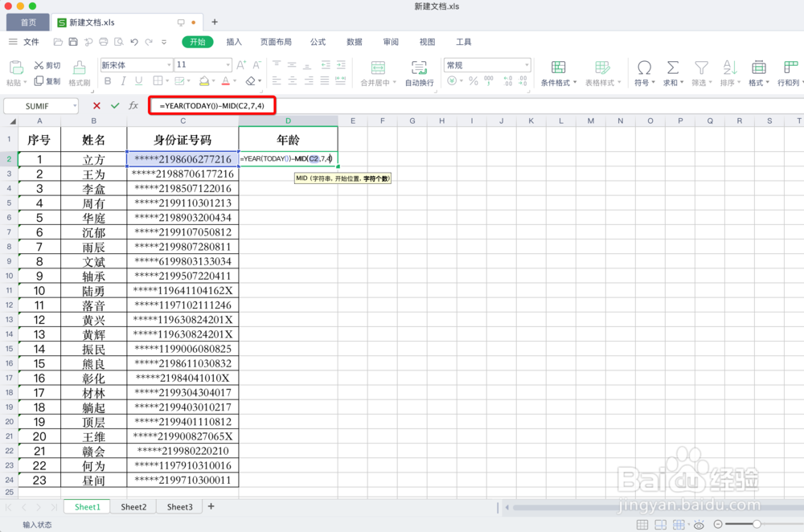This screenshot has width=804, height=532.
Task: Toggle right horizontal text alignment
Action: [308, 81]
